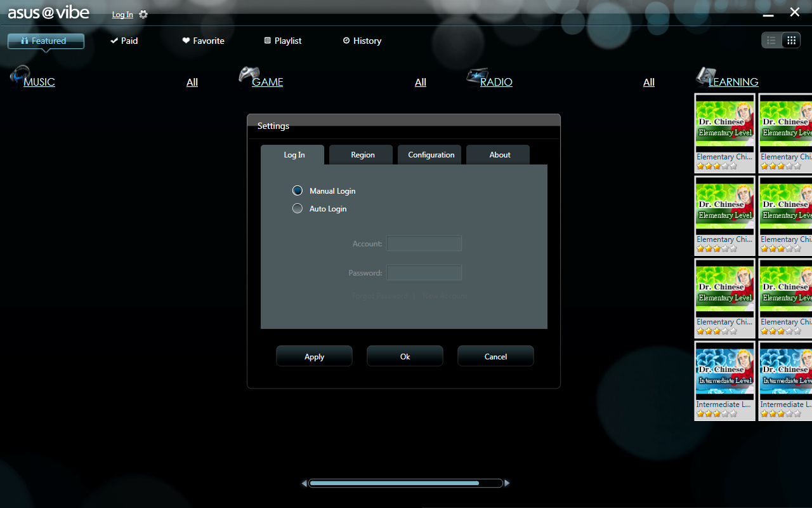Close the asus@vibe window
This screenshot has width=812, height=508.
[795, 12]
